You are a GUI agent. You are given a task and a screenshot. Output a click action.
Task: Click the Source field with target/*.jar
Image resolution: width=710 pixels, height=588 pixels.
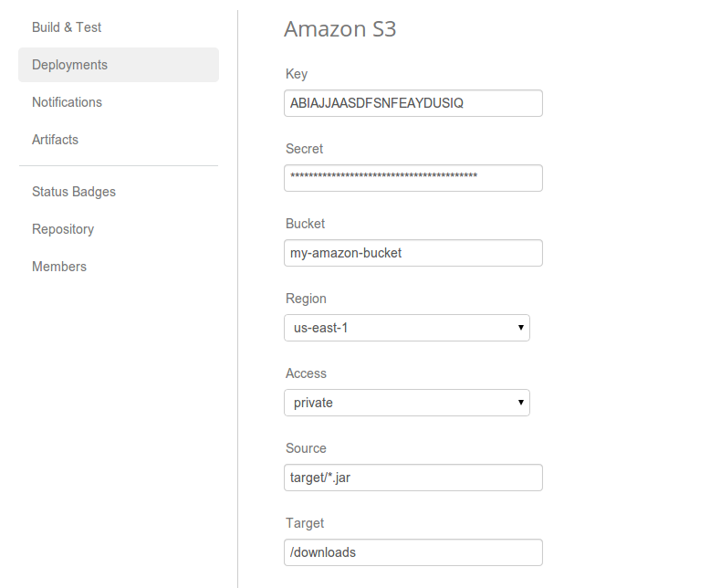[412, 478]
